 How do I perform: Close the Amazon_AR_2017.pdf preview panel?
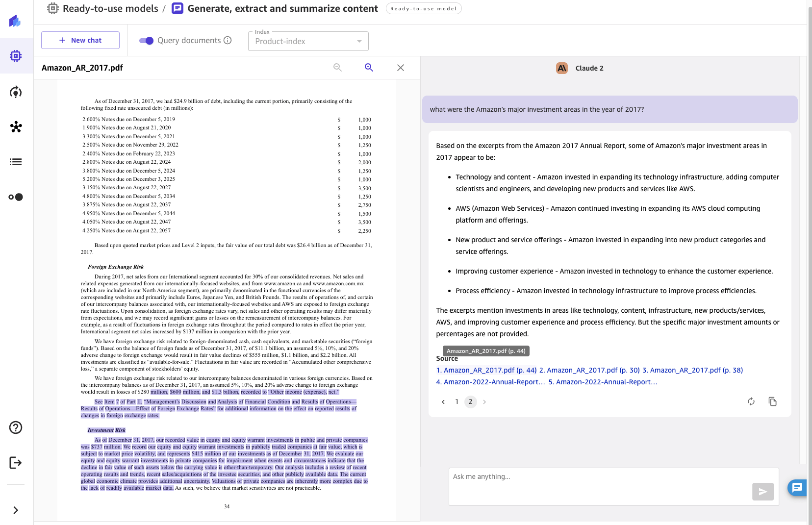401,68
